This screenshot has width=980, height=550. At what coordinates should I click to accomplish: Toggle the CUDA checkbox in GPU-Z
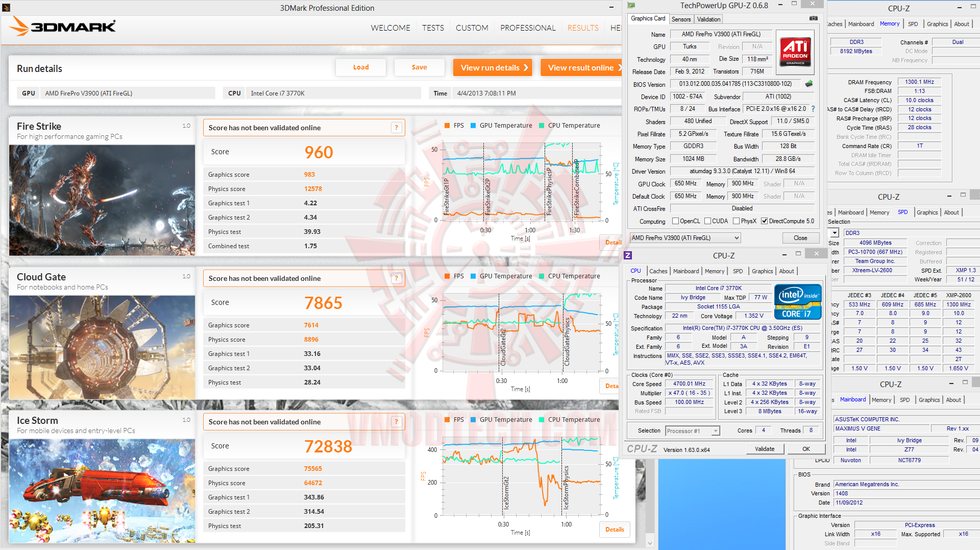pos(707,221)
